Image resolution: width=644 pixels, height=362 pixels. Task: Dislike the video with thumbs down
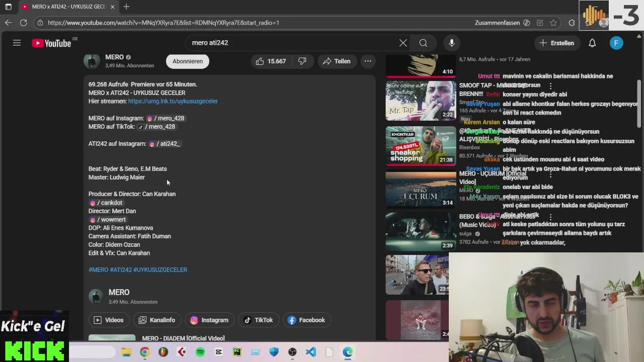[x=302, y=61]
